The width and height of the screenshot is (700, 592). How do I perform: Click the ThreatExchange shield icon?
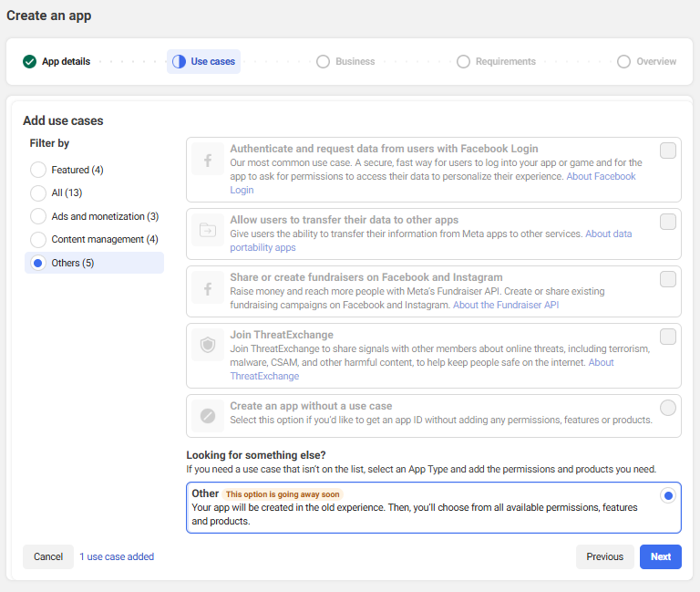tap(208, 346)
